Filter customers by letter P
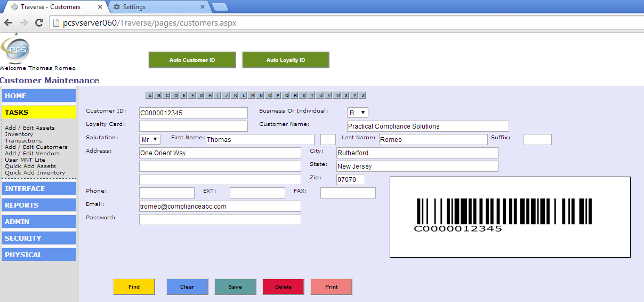 pos(278,96)
